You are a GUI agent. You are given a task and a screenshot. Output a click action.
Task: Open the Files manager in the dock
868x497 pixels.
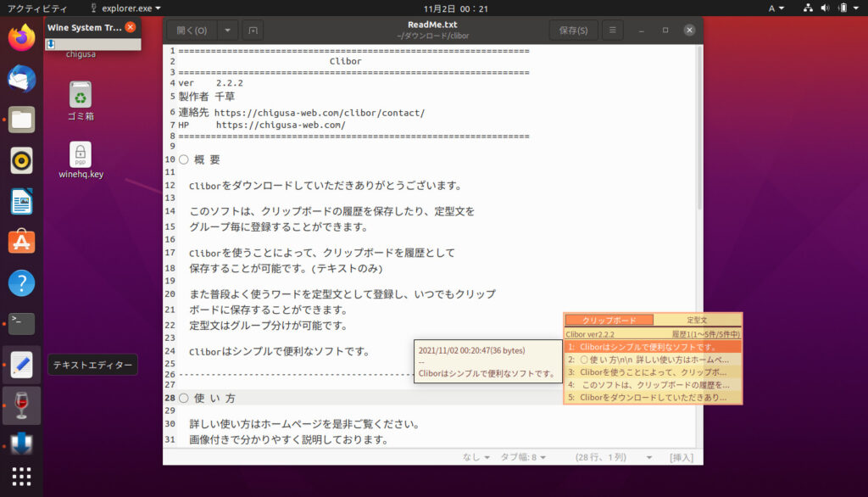(21, 120)
